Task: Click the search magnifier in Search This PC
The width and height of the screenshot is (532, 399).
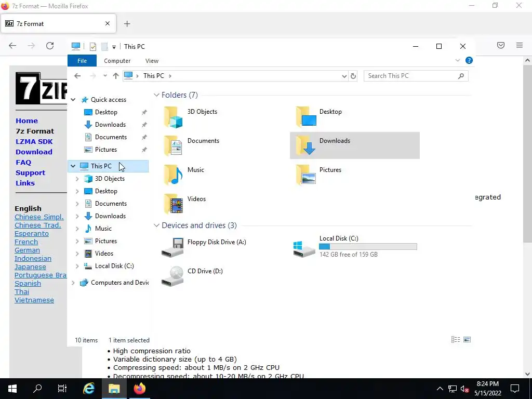Action: pyautogui.click(x=461, y=76)
